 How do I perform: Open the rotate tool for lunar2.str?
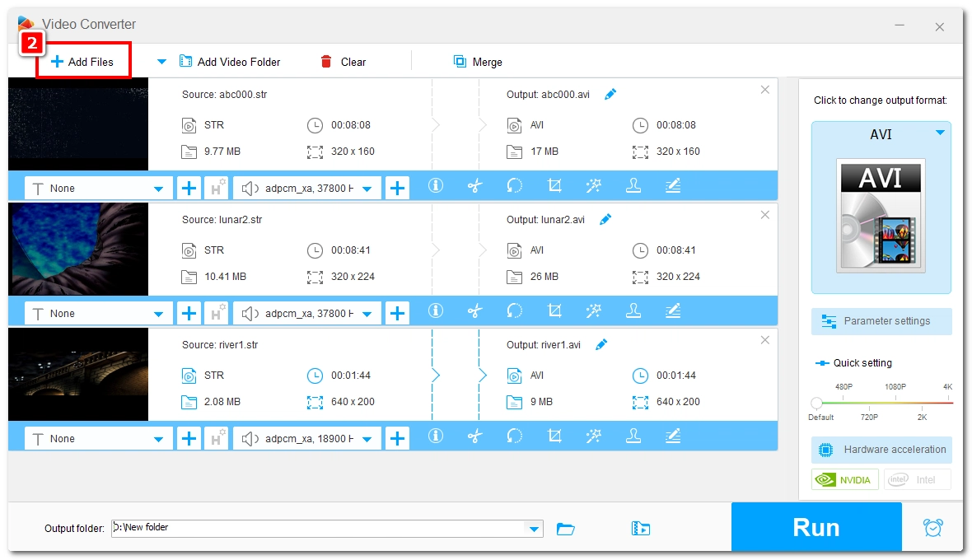point(515,311)
